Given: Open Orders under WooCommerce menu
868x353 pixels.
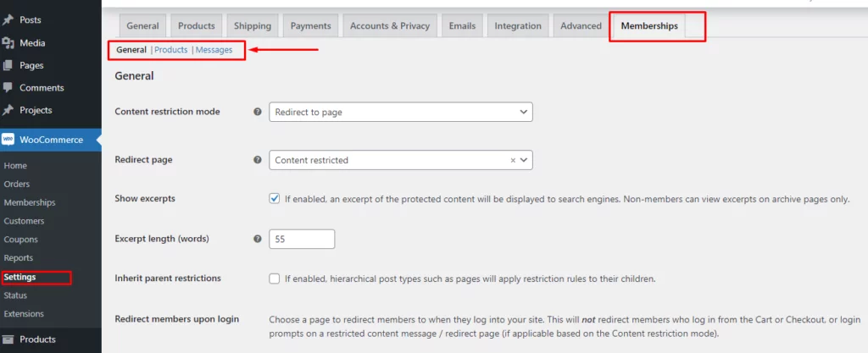Looking at the screenshot, I should tap(17, 184).
